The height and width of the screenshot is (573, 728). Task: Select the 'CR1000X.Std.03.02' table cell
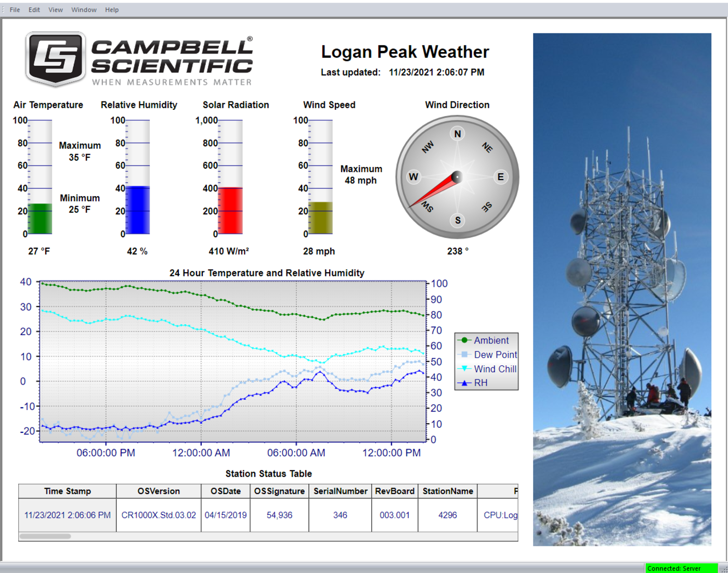(159, 515)
